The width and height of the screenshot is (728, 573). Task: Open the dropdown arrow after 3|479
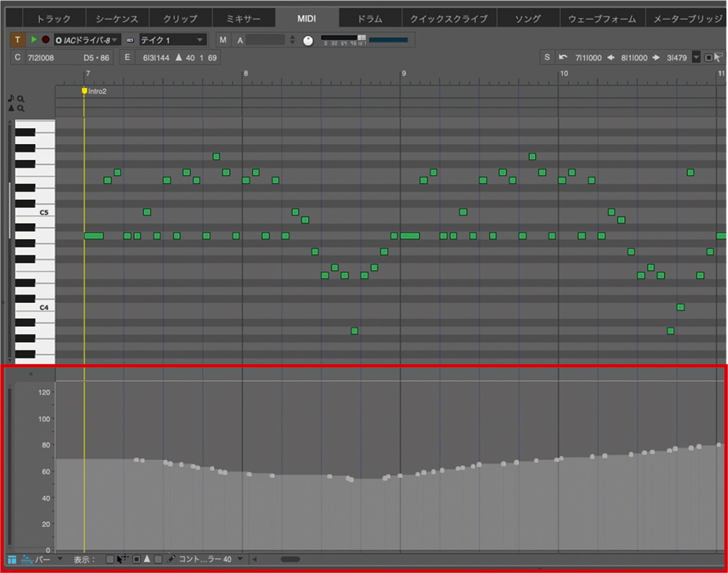[696, 58]
